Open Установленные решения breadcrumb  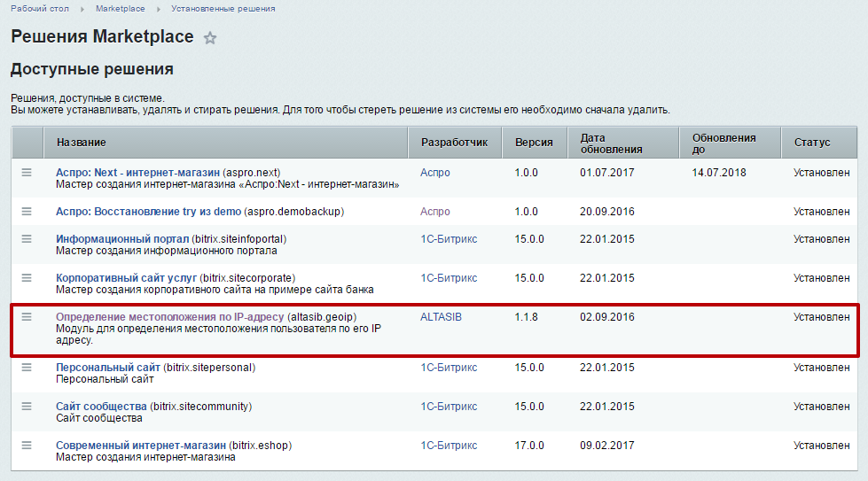(223, 9)
